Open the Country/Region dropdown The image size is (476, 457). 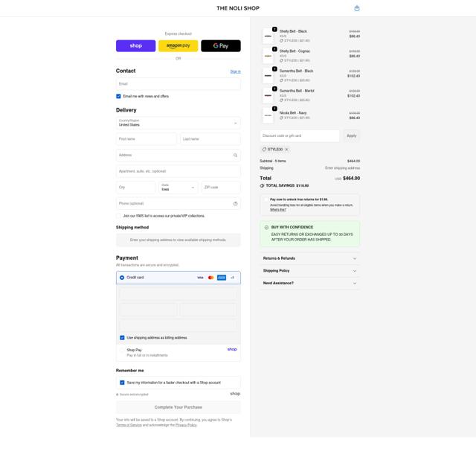click(x=178, y=123)
